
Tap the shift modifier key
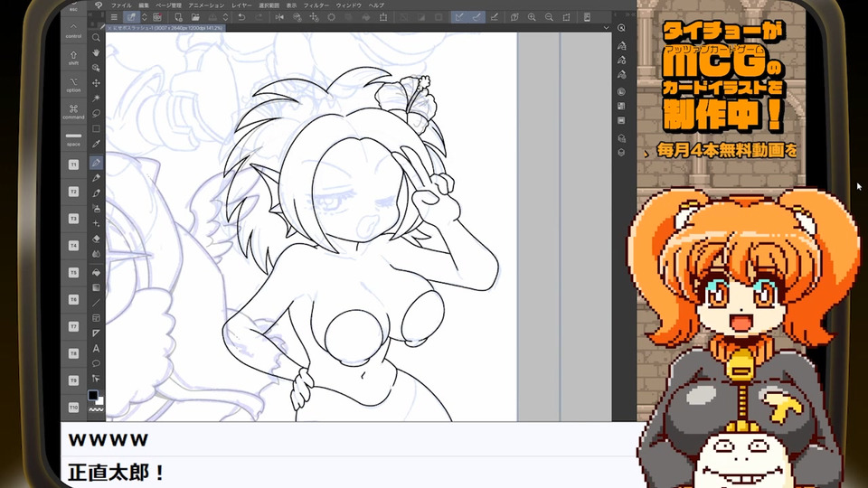[x=73, y=58]
